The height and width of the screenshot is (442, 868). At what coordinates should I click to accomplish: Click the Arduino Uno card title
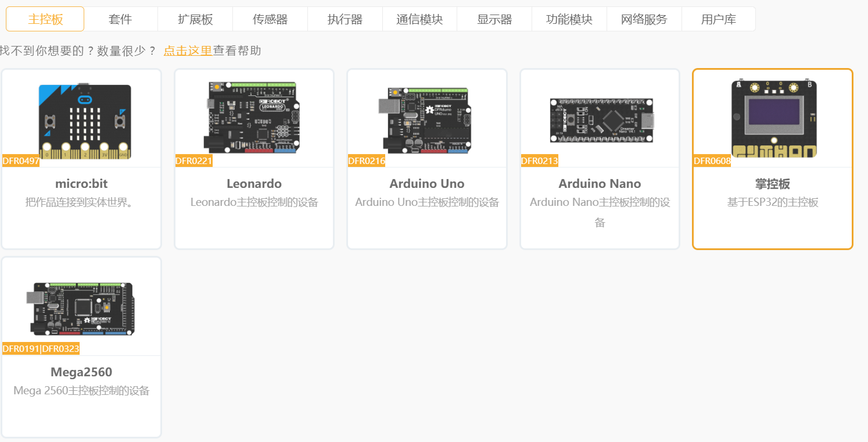point(427,184)
